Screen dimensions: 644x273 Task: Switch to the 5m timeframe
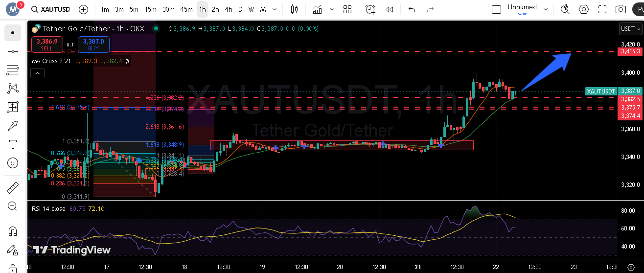[134, 9]
